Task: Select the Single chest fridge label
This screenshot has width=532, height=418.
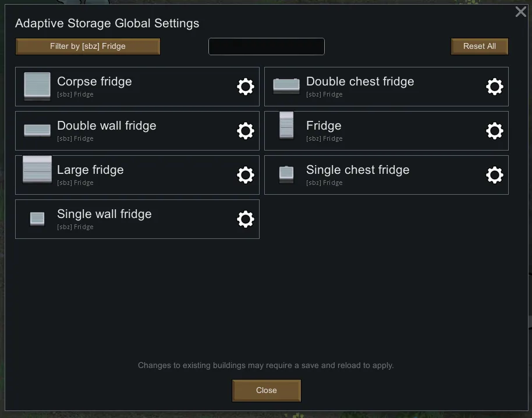Action: [357, 170]
